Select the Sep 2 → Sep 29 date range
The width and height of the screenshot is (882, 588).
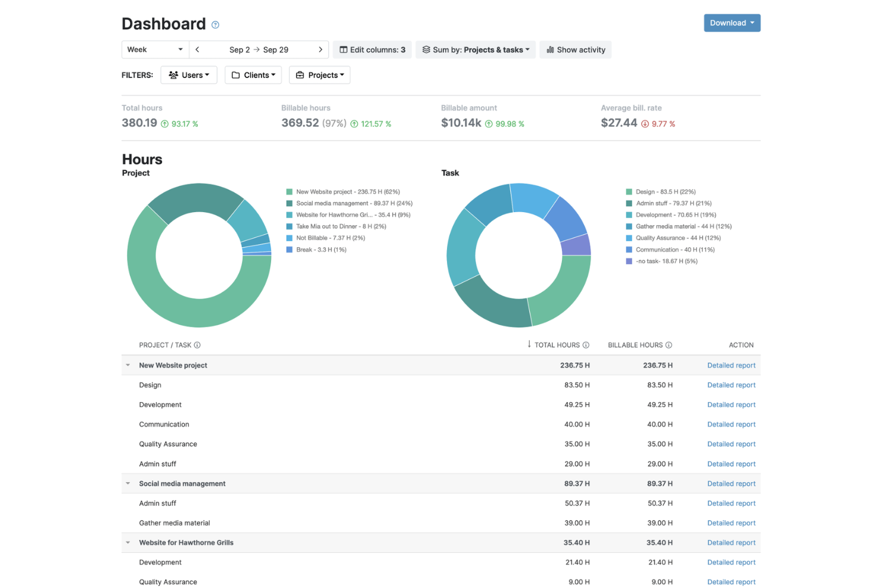(259, 49)
